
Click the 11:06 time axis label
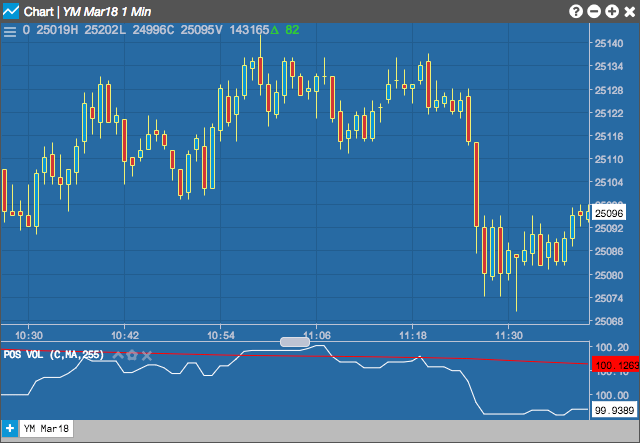(317, 336)
